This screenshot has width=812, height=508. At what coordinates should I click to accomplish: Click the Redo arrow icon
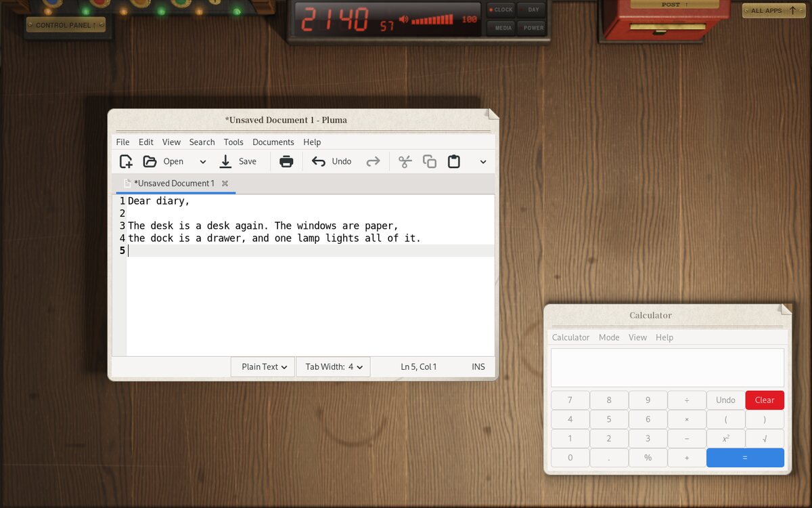point(373,161)
